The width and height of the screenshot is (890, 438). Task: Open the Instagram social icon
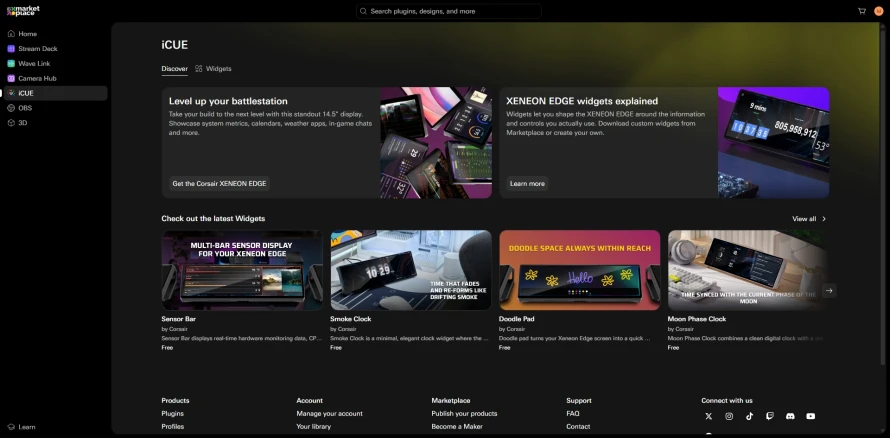729,416
